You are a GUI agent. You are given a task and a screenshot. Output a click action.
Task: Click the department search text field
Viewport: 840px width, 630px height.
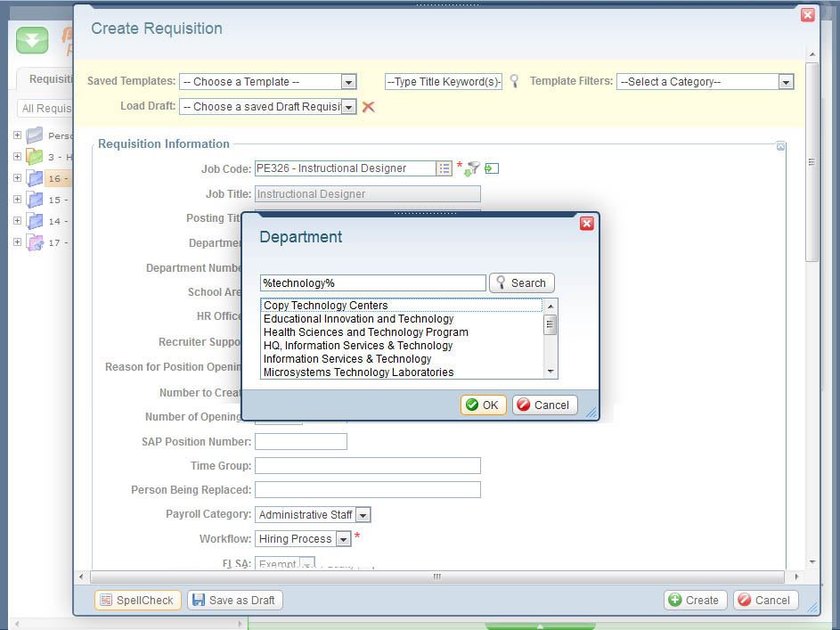tap(372, 282)
